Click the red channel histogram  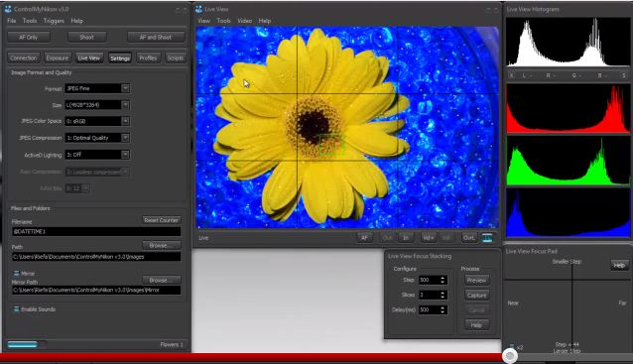[x=568, y=108]
